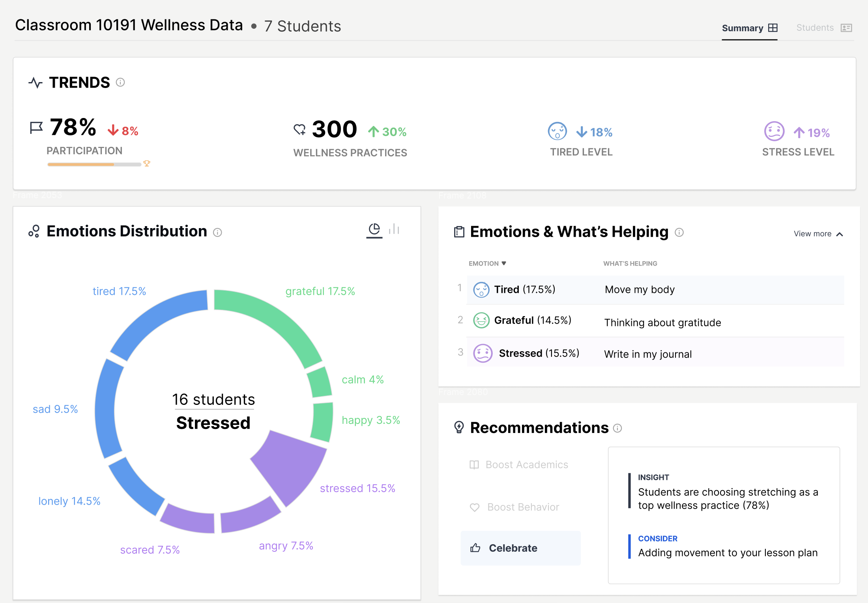868x603 pixels.
Task: Click the Celebrate button
Action: click(520, 548)
